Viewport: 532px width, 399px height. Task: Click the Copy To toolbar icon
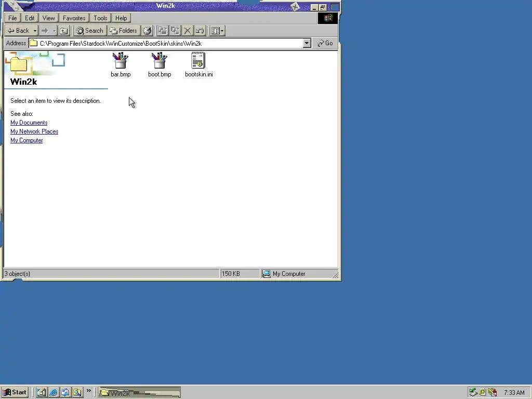[175, 31]
